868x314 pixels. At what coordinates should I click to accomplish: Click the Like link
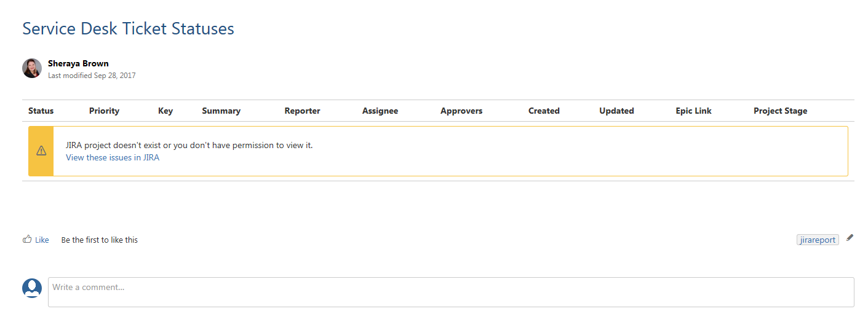(x=42, y=240)
